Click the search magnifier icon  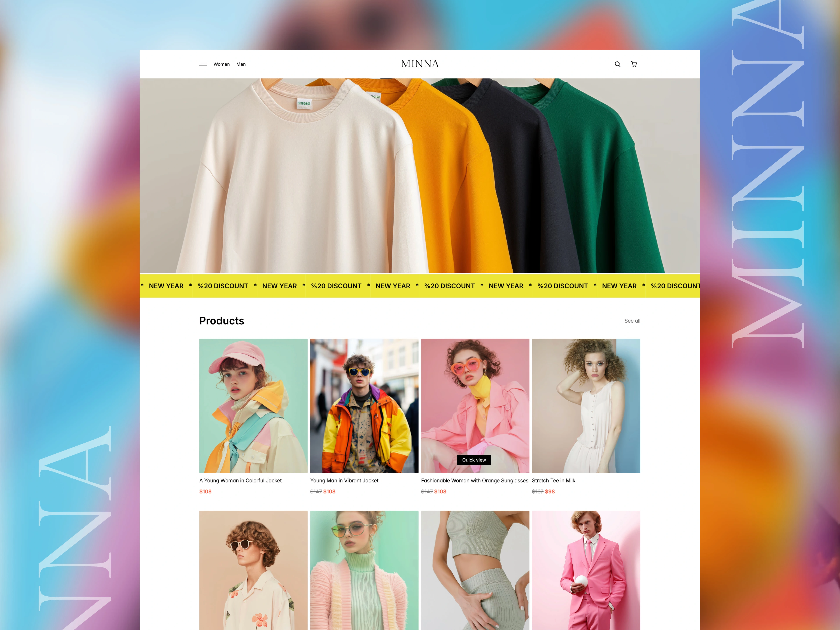[617, 64]
